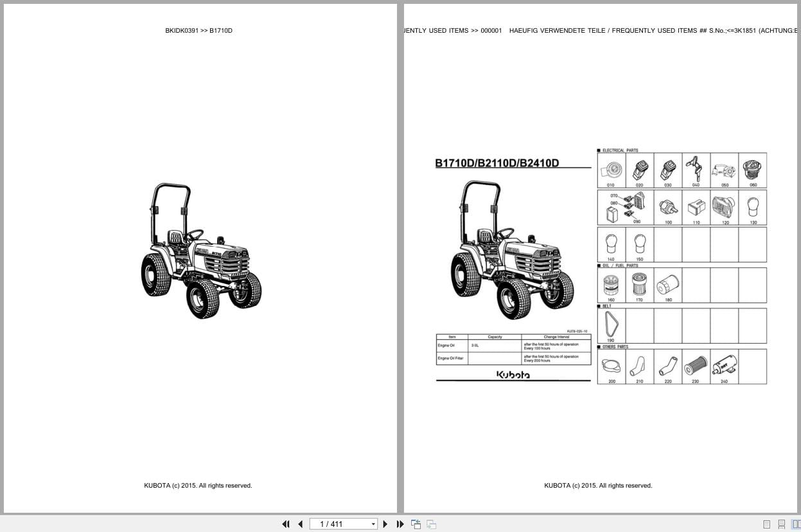Click part image 060
The width and height of the screenshot is (801, 532).
click(x=753, y=169)
